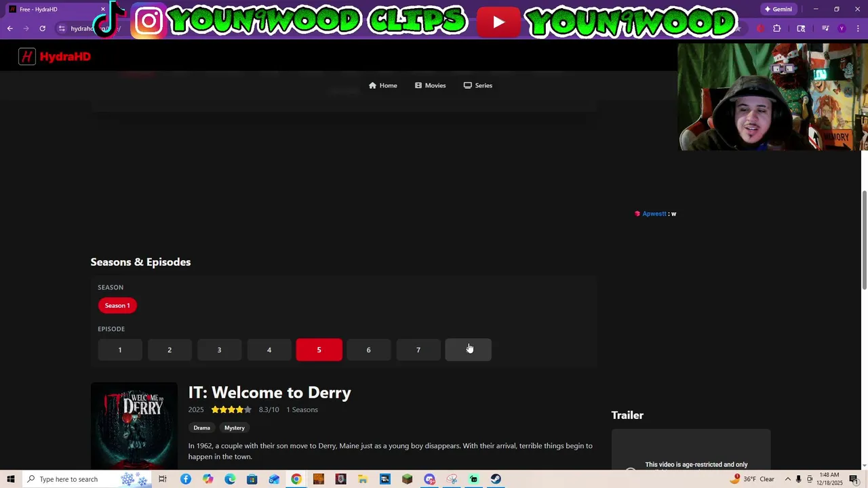The image size is (868, 488).
Task: Click the star rating icons
Action: (x=231, y=409)
